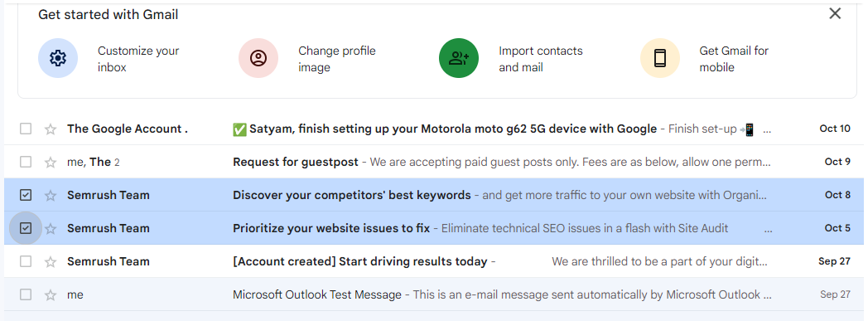Screen dimensions: 868x321
Task: Click the Customize your inbox gear icon
Action: click(58, 58)
